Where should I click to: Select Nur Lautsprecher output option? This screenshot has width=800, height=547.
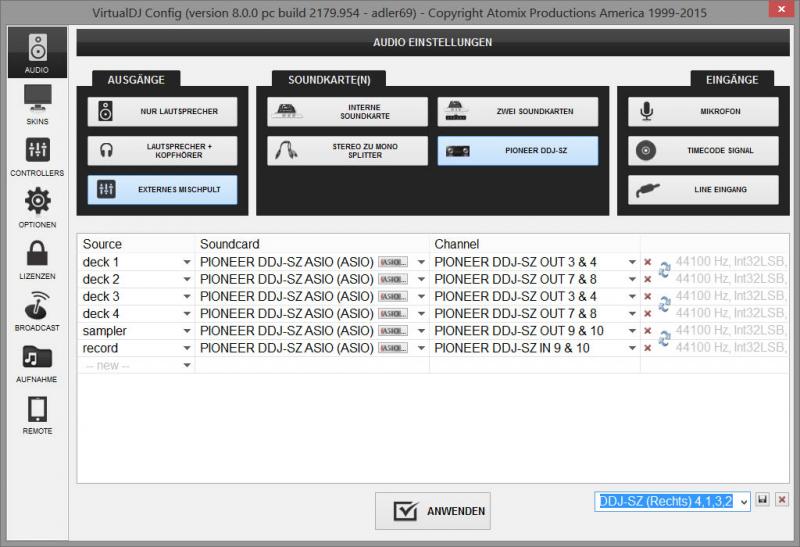click(162, 111)
